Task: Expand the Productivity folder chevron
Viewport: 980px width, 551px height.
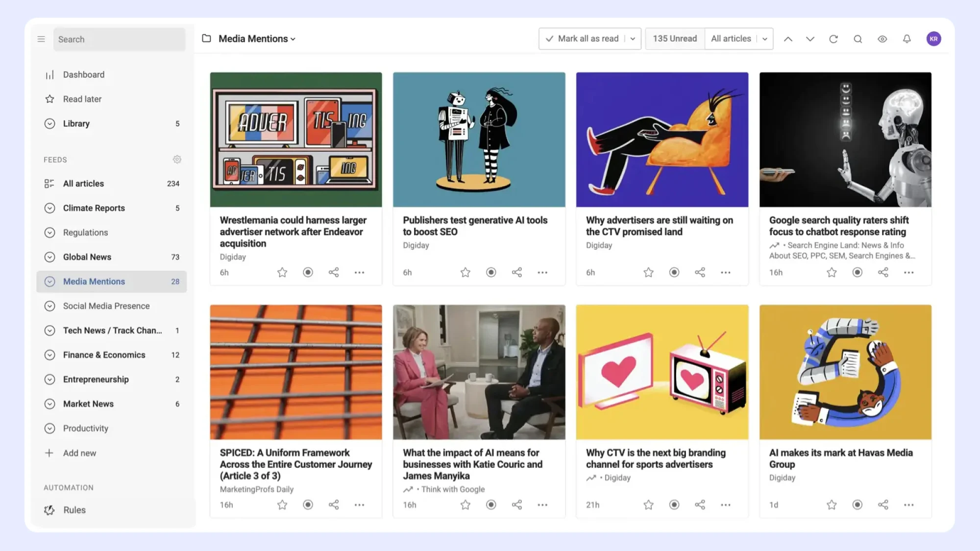Action: (49, 429)
